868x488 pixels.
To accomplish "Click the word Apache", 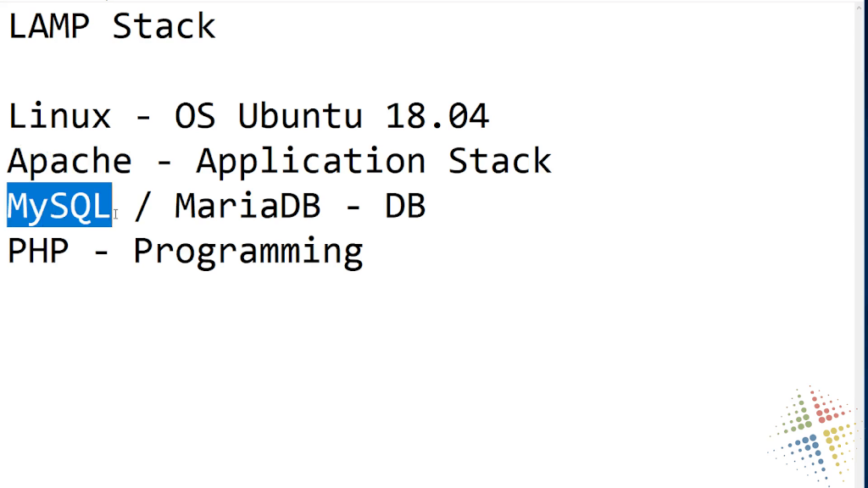I will click(x=70, y=161).
